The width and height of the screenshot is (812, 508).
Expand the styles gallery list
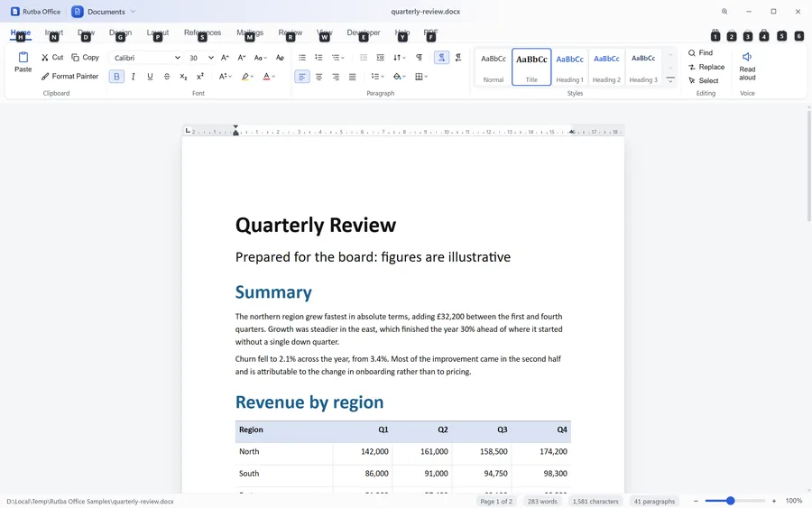click(670, 79)
